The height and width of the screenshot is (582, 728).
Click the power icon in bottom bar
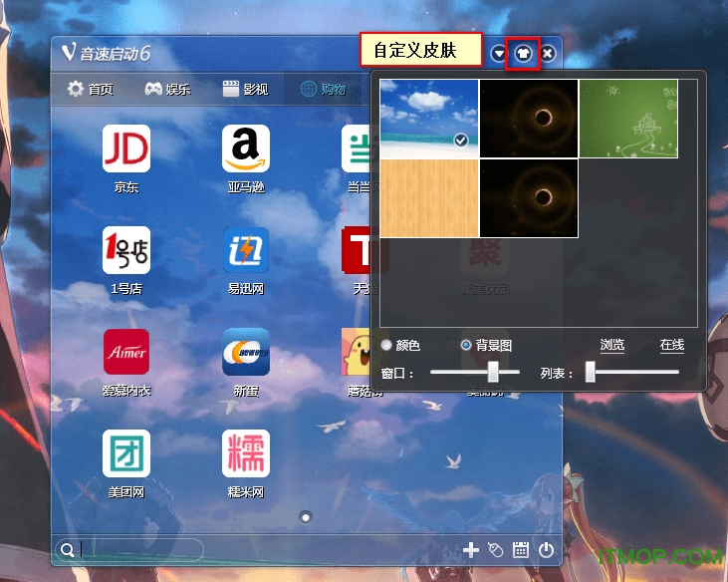point(546,549)
